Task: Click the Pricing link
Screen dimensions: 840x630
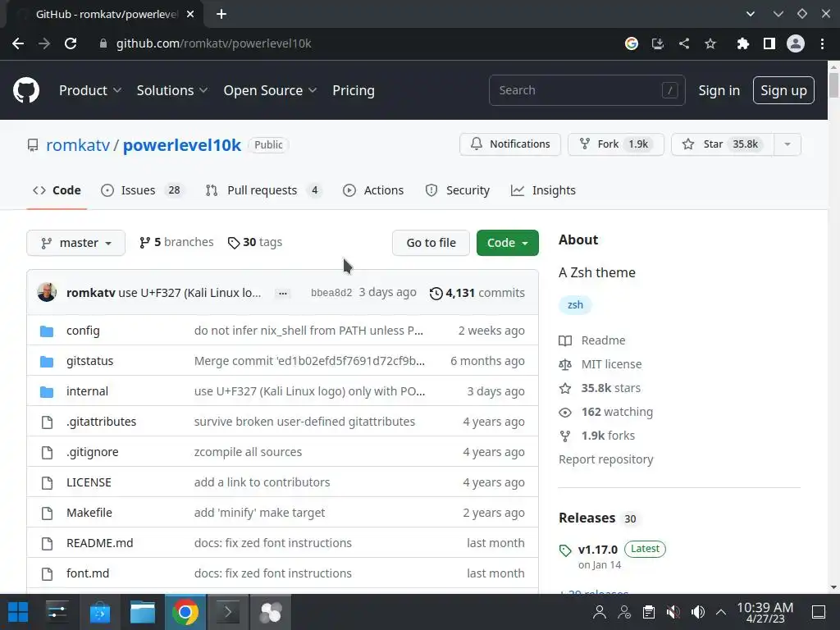Action: coord(354,90)
